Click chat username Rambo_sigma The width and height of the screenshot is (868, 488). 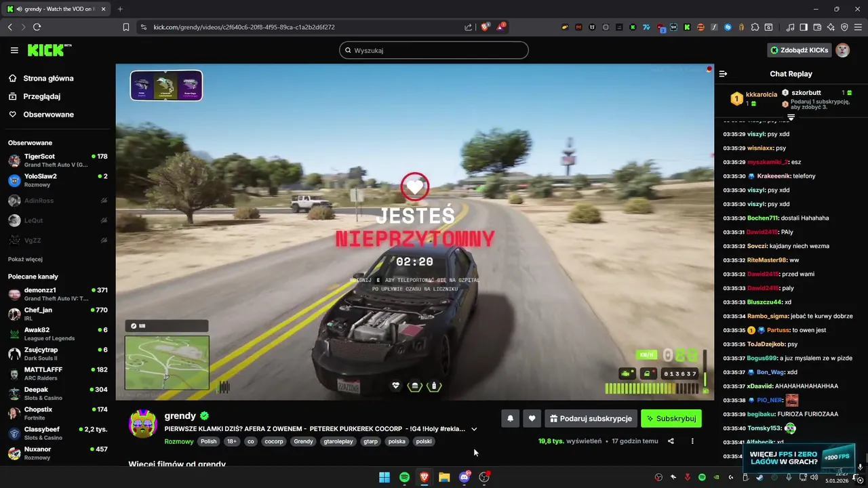click(x=768, y=316)
